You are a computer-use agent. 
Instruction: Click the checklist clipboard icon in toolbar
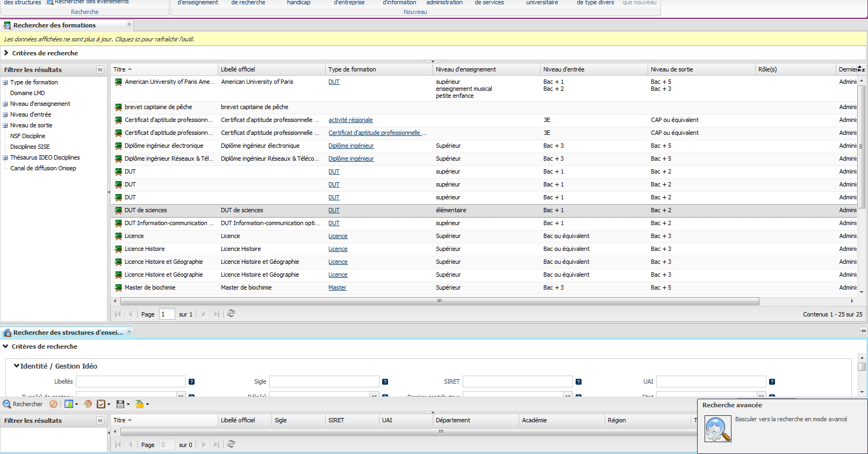click(x=101, y=404)
